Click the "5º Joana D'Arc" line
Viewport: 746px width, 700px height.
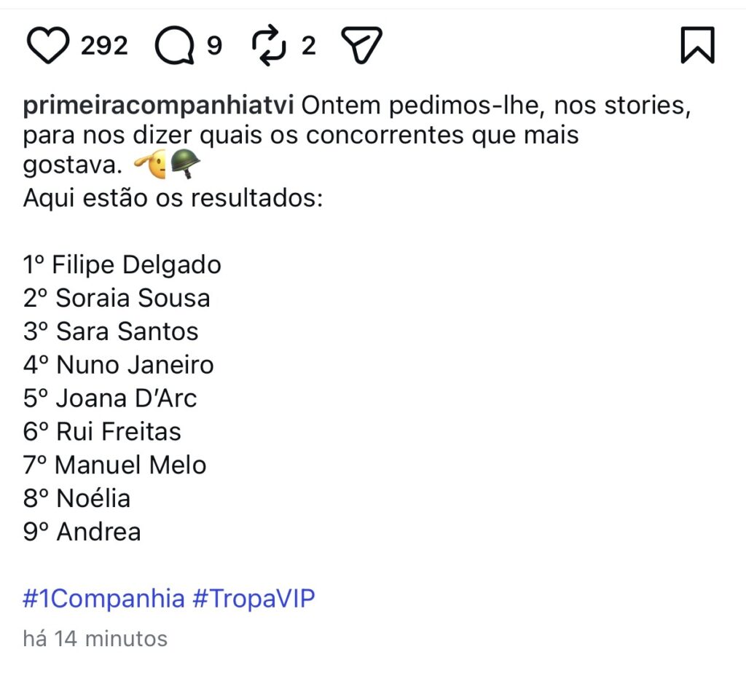click(x=110, y=398)
